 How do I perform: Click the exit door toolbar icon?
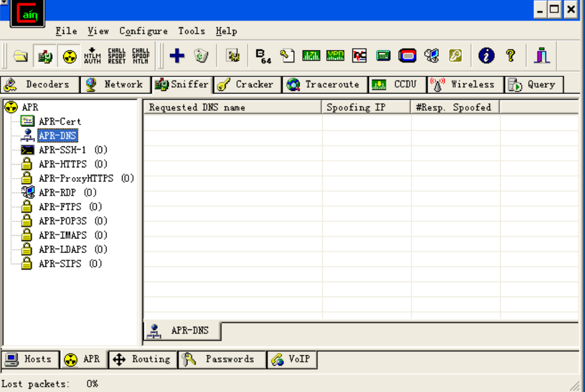[x=542, y=56]
